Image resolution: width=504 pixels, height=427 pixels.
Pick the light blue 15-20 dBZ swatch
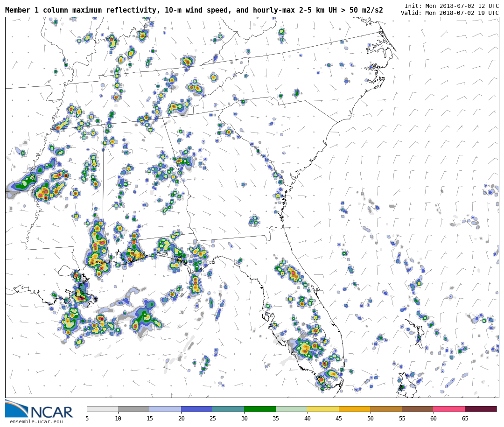point(166,409)
